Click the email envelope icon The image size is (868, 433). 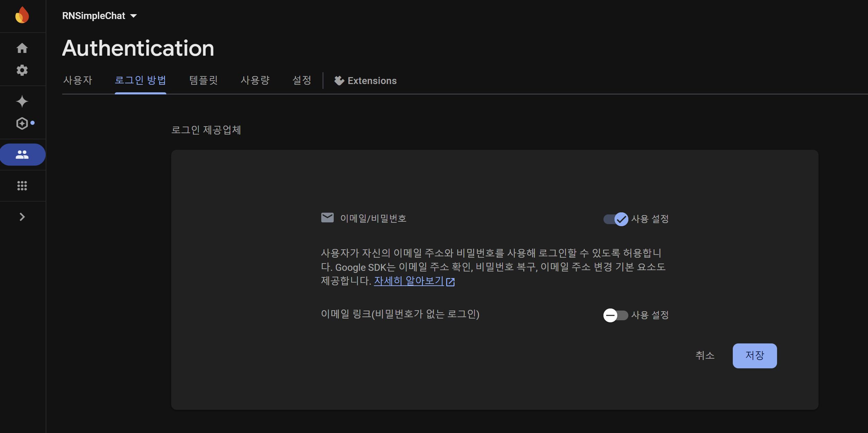pyautogui.click(x=327, y=218)
